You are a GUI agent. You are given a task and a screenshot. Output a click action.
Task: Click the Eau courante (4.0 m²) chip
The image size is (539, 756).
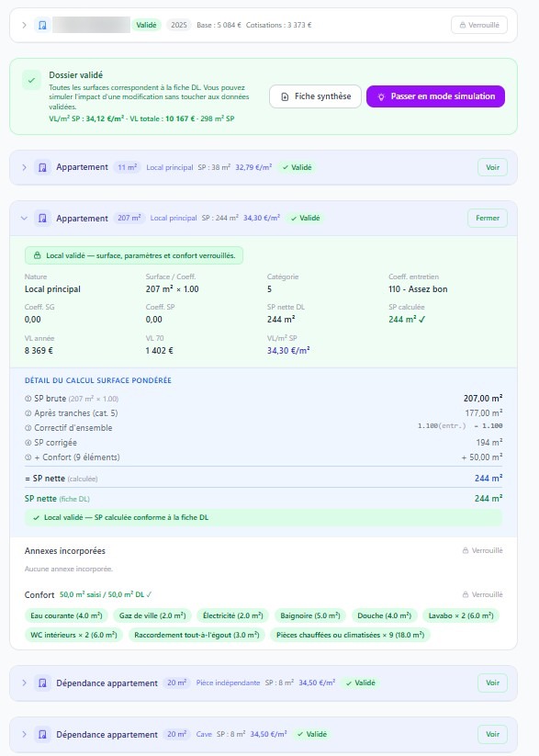click(x=66, y=615)
